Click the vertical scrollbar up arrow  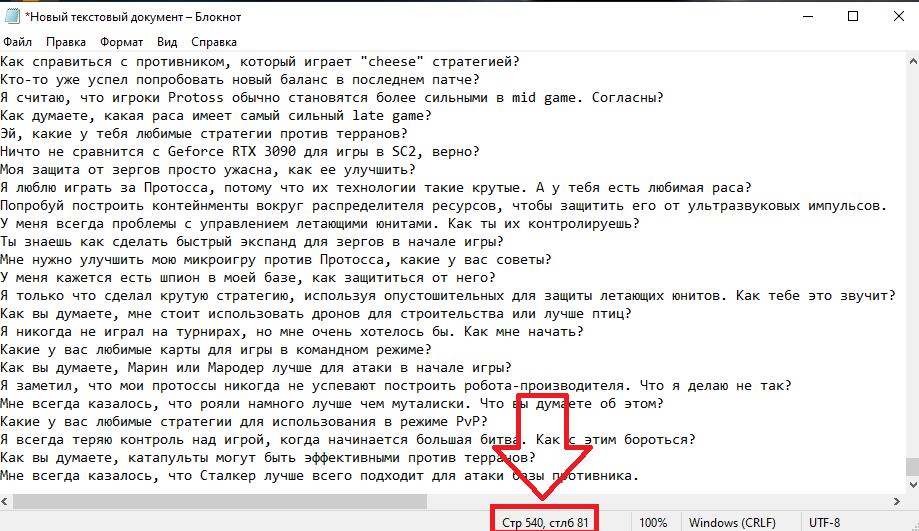pos(913,60)
